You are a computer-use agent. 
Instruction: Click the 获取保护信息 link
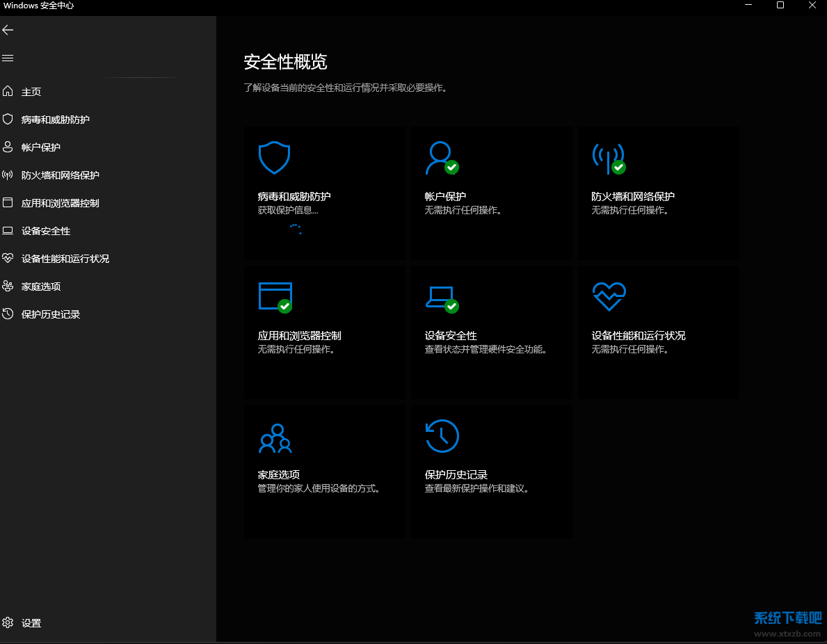286,210
